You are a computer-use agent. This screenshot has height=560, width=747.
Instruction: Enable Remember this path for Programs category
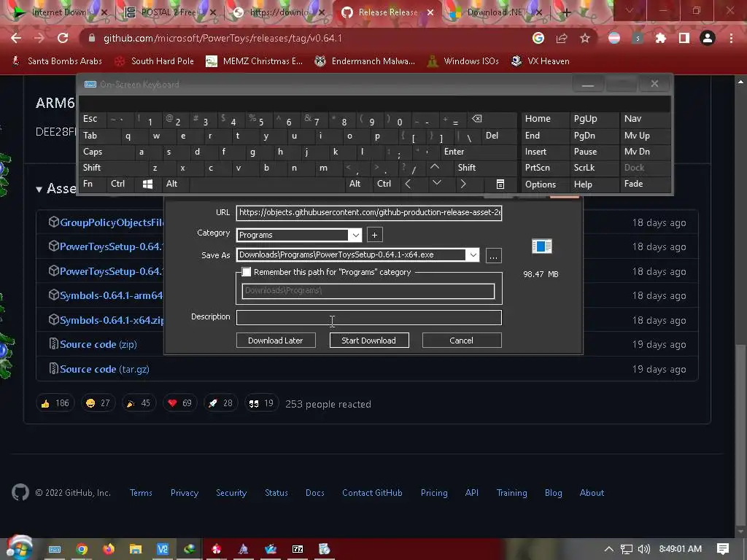point(247,272)
